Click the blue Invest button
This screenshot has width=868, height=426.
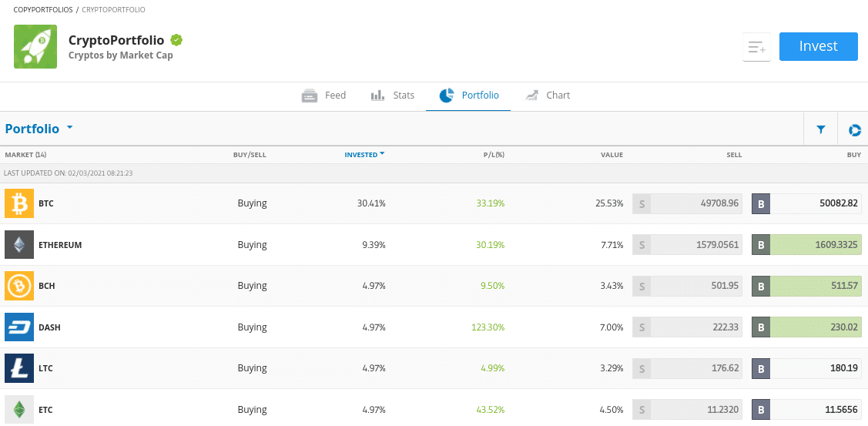pos(818,46)
